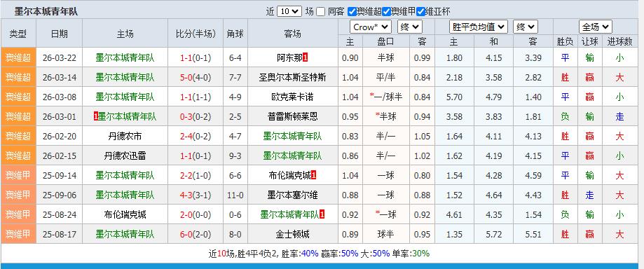
Task: Click score 2-4(0-2)
Action: tap(195, 137)
